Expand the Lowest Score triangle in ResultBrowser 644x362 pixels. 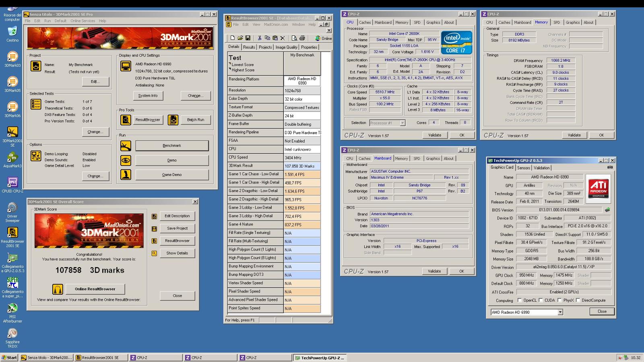pos(230,64)
